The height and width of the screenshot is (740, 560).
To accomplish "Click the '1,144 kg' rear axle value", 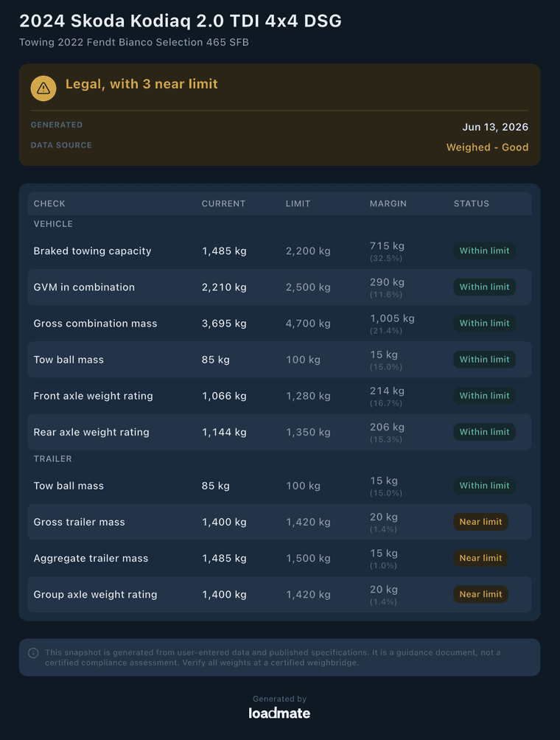I will click(x=224, y=433).
